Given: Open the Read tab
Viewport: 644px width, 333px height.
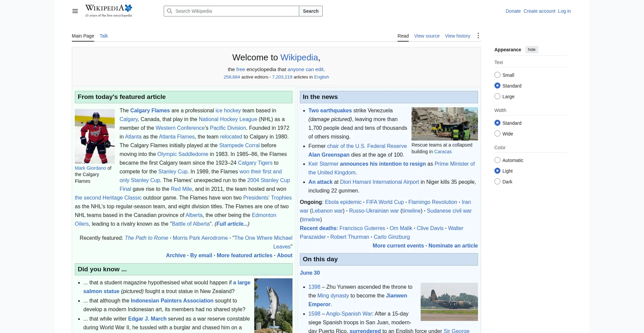Looking at the screenshot, I should click(x=403, y=36).
